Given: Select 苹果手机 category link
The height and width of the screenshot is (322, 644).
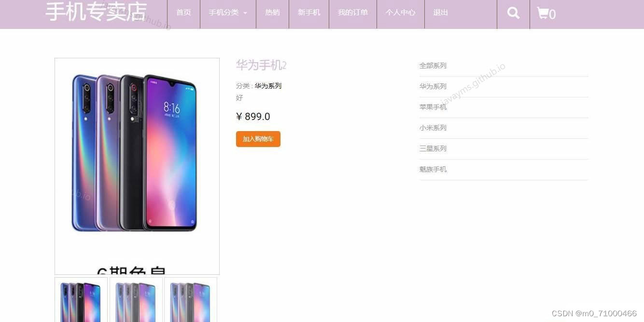Looking at the screenshot, I should [433, 107].
